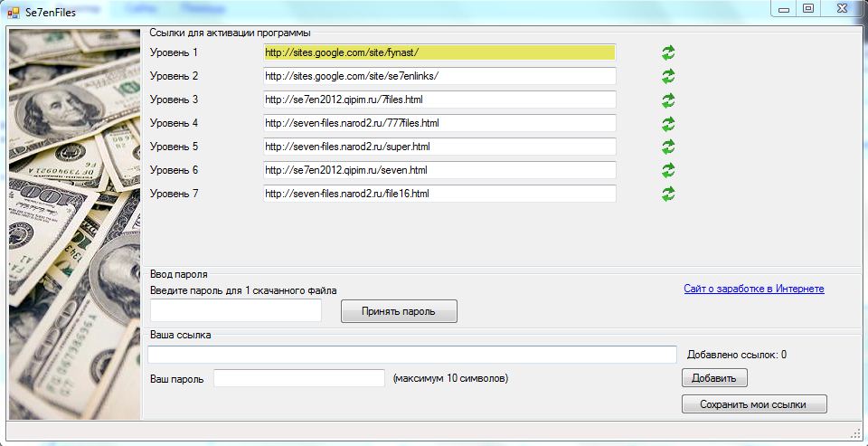Click the Ваша ссылка group heading
The width and height of the screenshot is (868, 446).
181,336
